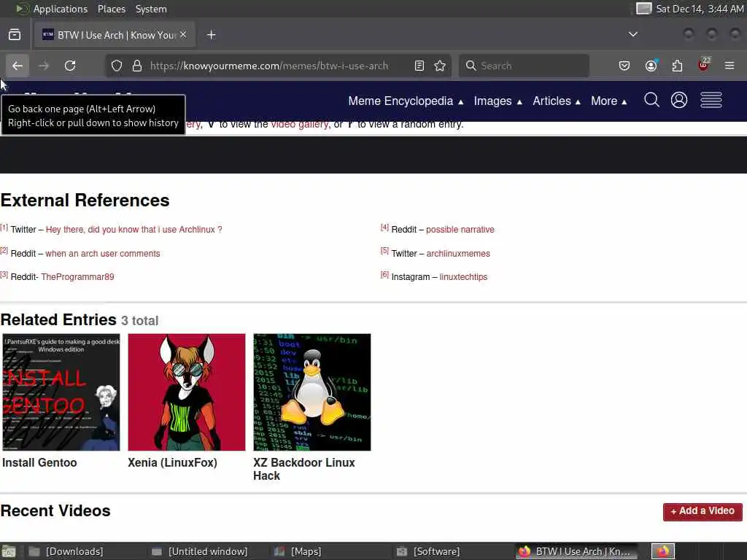Screen dimensions: 747x560
Task: Click the Add a Video button
Action: pyautogui.click(x=703, y=511)
